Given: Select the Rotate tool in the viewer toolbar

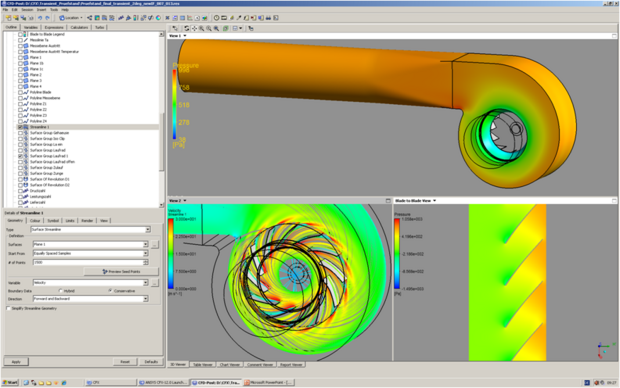Looking at the screenshot, I should (x=186, y=28).
